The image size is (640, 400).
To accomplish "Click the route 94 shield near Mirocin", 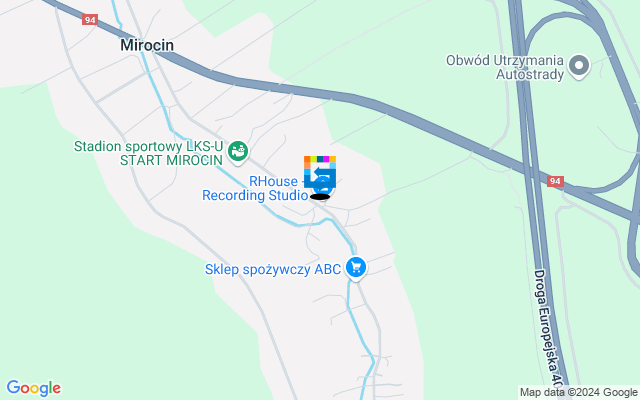I will click(90, 20).
